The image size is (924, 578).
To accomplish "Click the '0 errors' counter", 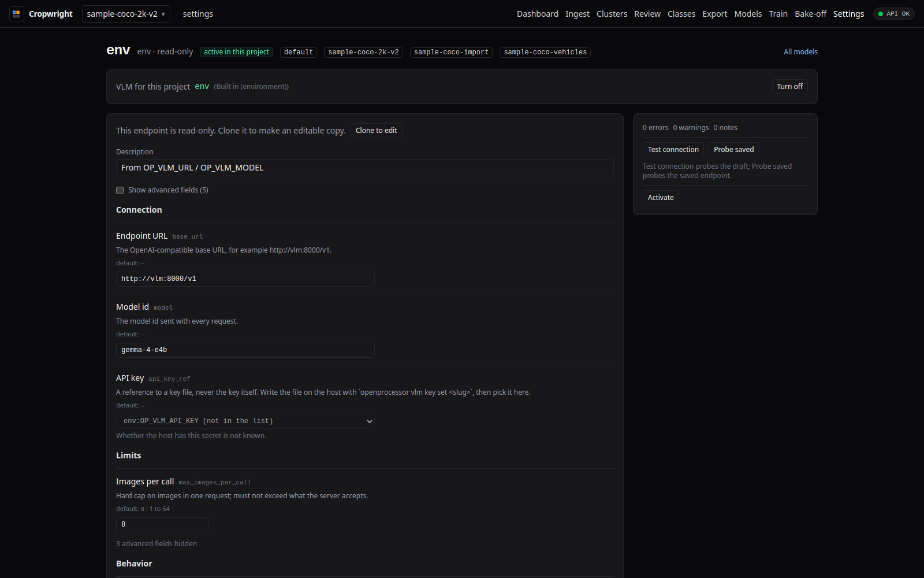I will click(655, 128).
